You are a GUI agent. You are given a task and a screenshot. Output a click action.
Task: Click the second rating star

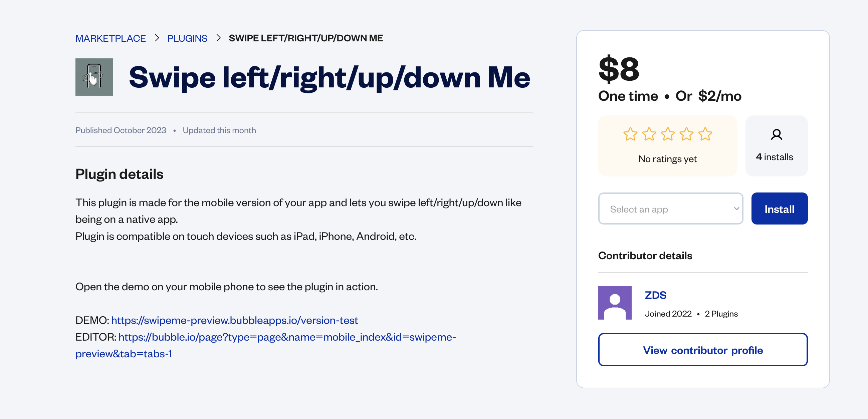click(649, 134)
